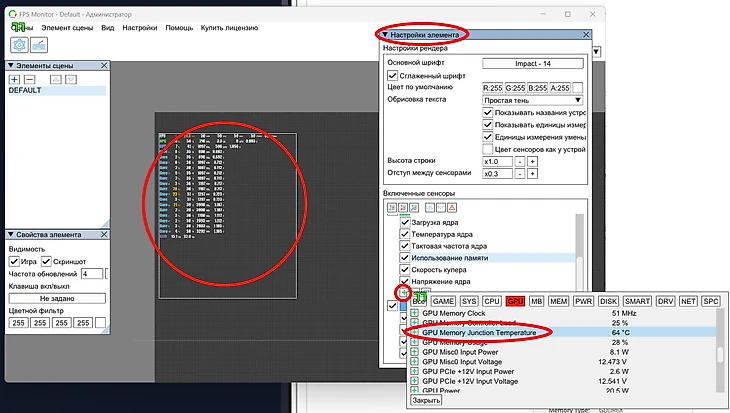Click the default color swatch beside A:255

577,88
